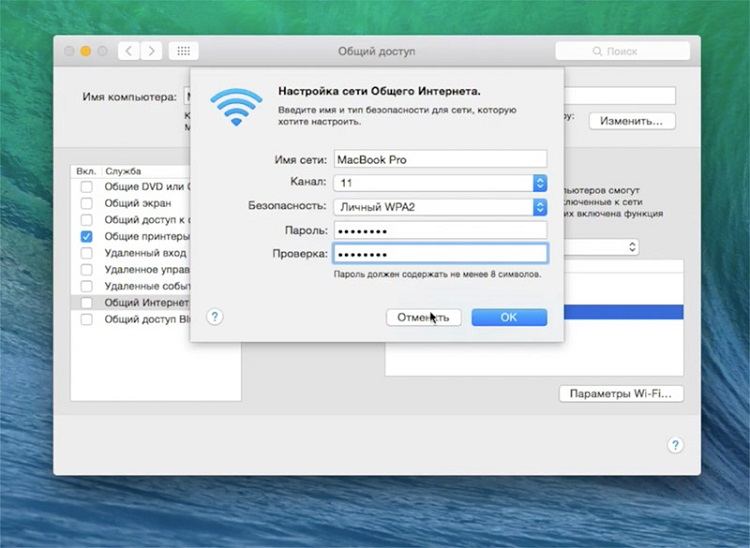Uncheck the Общие принтеры service checkbox
Image resolution: width=750 pixels, height=548 pixels.
(x=86, y=237)
